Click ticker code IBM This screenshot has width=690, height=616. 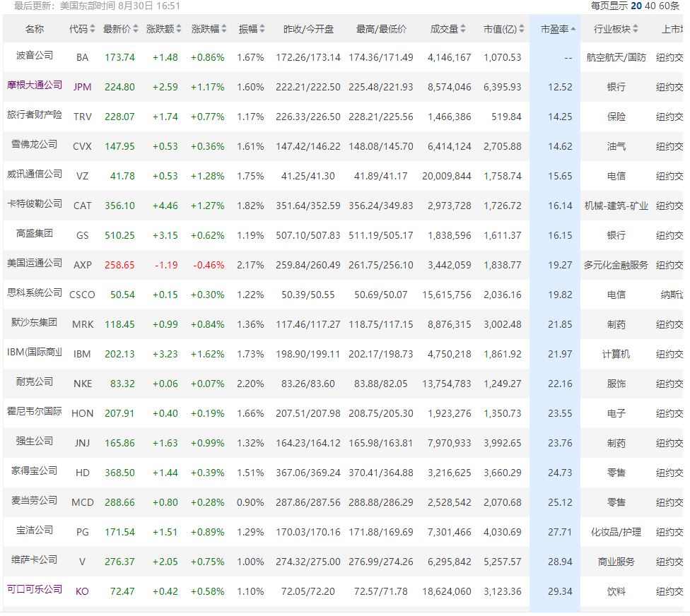(82, 355)
